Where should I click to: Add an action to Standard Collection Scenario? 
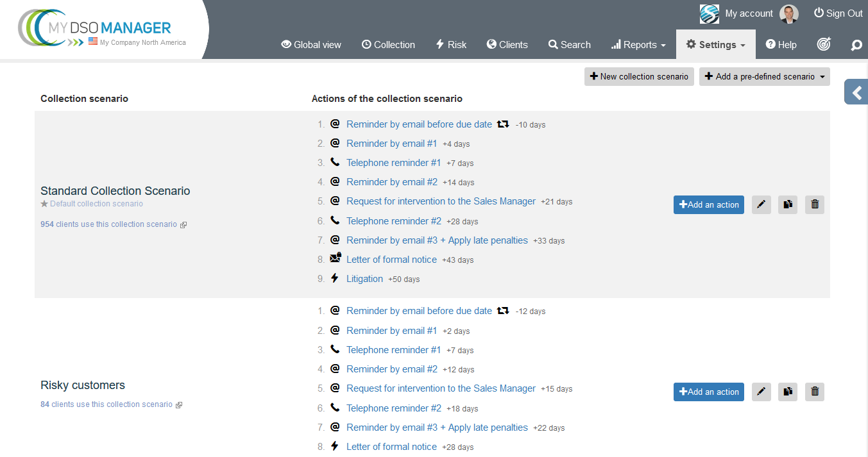pyautogui.click(x=708, y=205)
